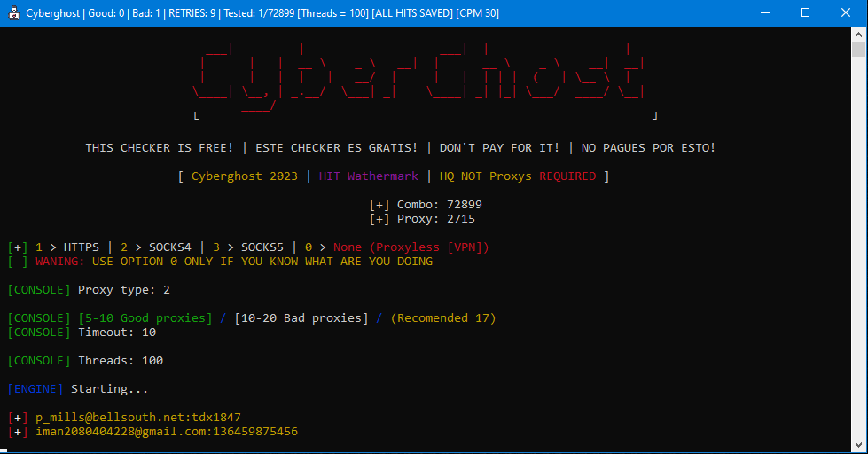Image resolution: width=868 pixels, height=454 pixels.
Task: Click the '[10-20 Bad proxies]' text
Action: [301, 317]
